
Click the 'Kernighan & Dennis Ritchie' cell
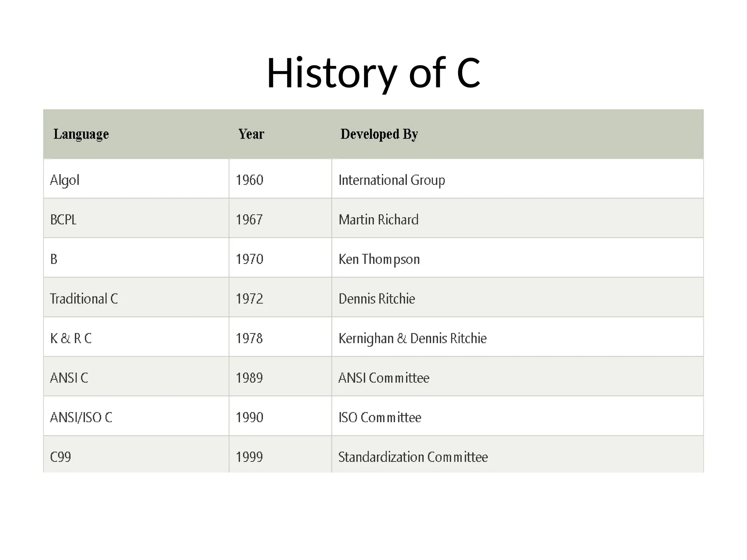413,338
